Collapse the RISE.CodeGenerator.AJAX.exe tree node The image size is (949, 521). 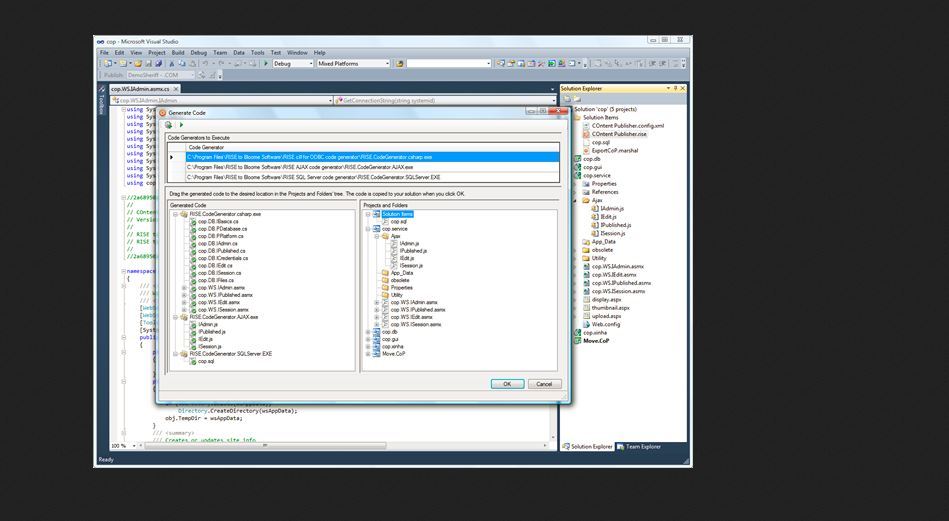point(174,317)
